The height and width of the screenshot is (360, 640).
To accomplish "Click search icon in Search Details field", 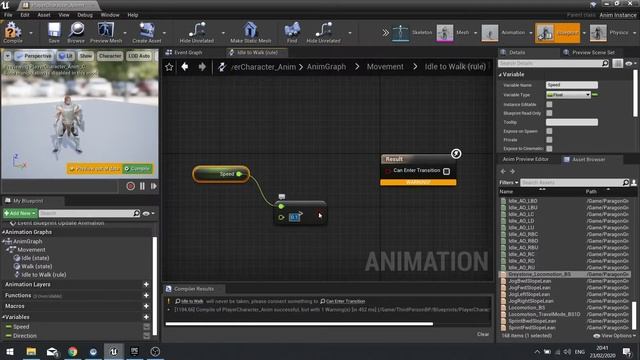I will (x=605, y=63).
